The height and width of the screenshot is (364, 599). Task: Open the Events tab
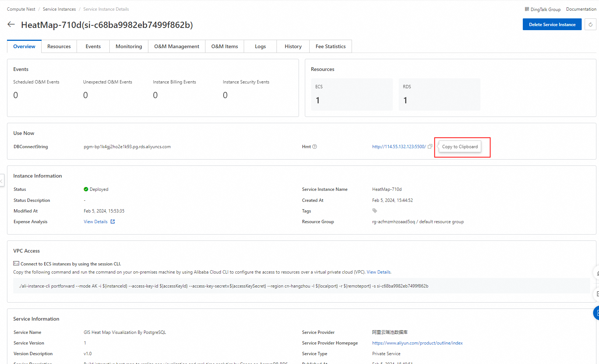[x=93, y=46]
